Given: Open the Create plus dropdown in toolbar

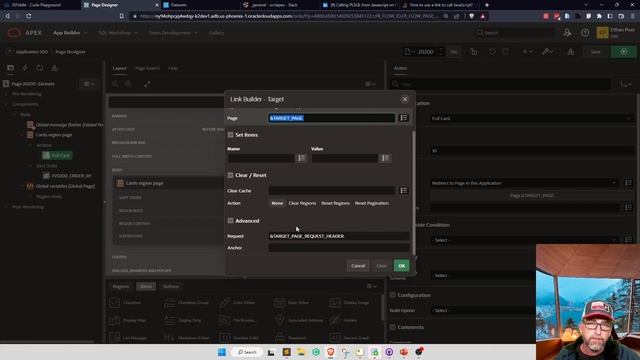Looking at the screenshot, I should pos(528,52).
